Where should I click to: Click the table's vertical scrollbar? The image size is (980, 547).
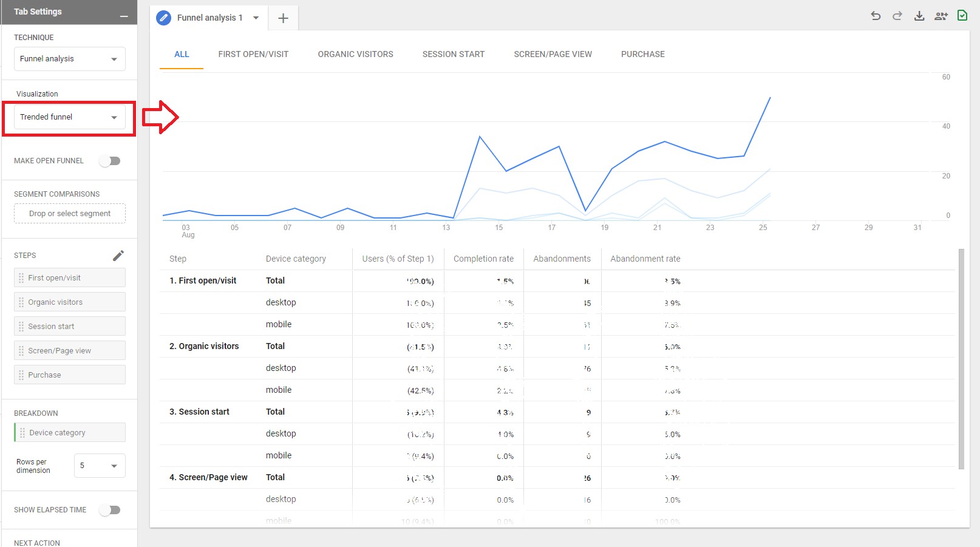pyautogui.click(x=961, y=358)
